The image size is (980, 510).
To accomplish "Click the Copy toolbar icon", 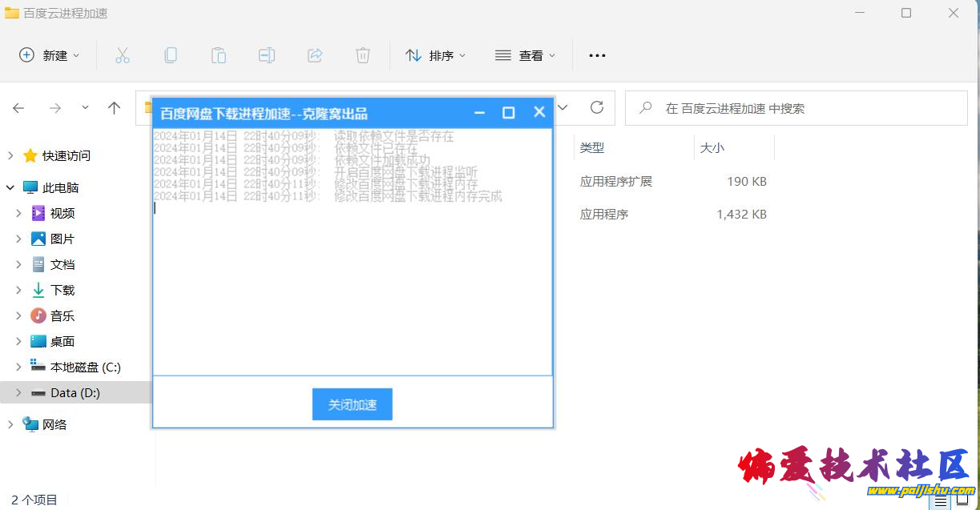I will point(170,54).
